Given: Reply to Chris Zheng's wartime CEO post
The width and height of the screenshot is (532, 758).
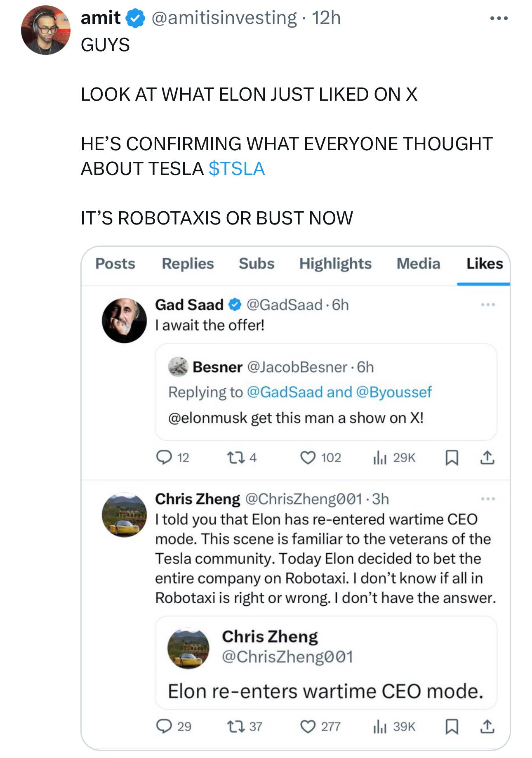Looking at the screenshot, I should pyautogui.click(x=164, y=726).
